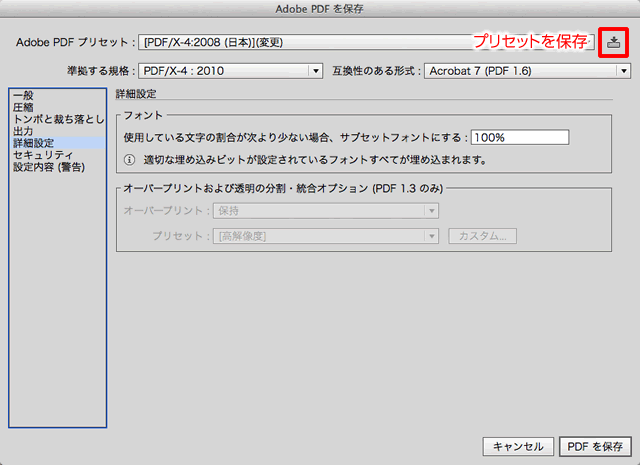Open the Acrobat 7 (PDF 1.6) compatibility dropdown
Viewport: 640px width, 465px height.
(x=527, y=71)
